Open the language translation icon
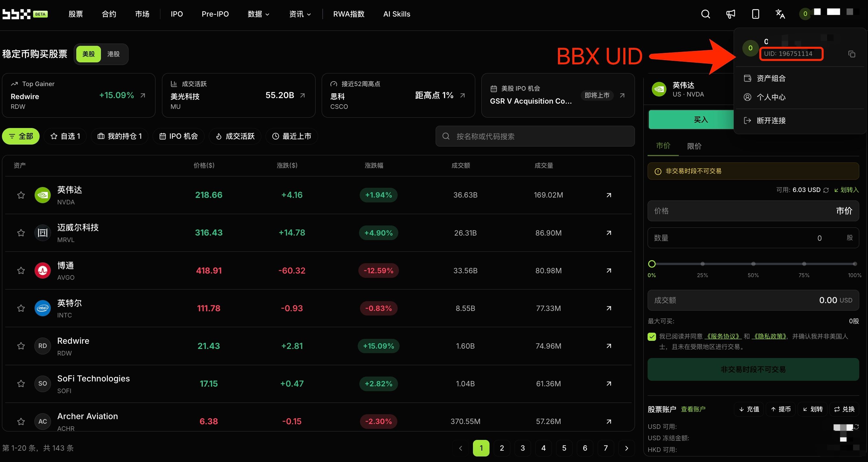 click(x=780, y=14)
